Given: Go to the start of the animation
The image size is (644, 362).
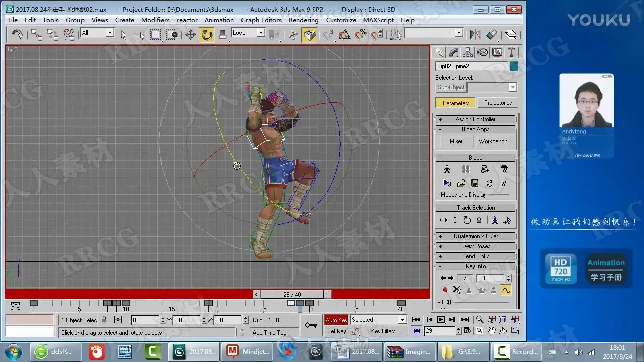Looking at the screenshot, I should [x=416, y=319].
